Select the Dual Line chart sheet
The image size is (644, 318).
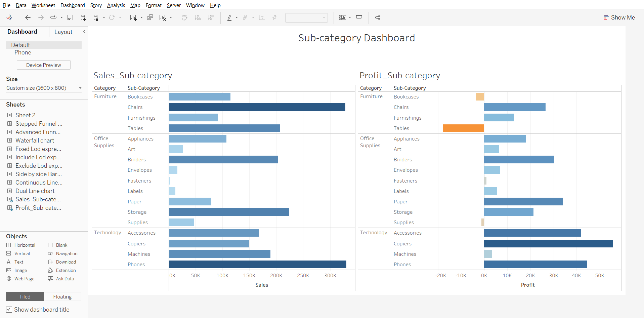35,191
